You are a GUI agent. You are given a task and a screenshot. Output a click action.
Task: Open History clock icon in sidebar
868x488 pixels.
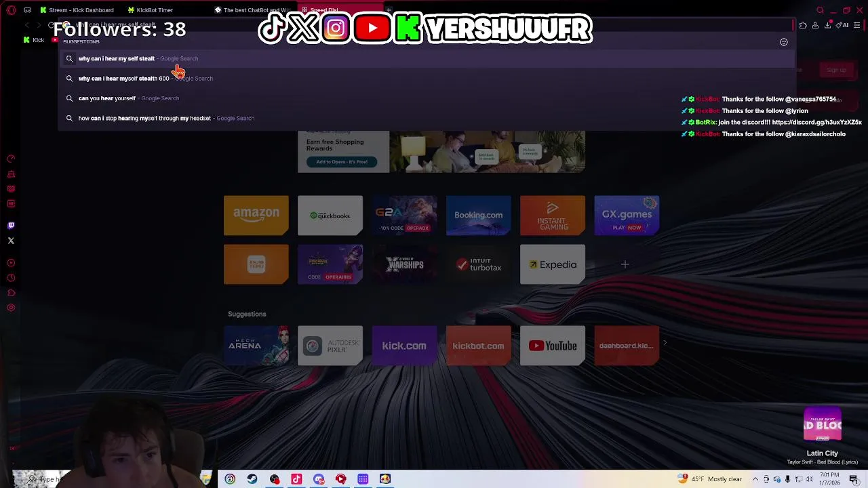(11, 278)
